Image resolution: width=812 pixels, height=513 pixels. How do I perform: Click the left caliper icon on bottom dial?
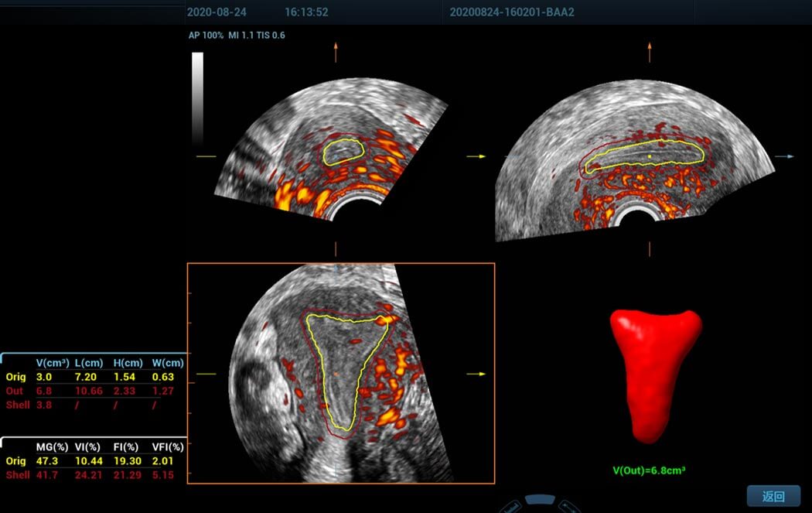tap(511, 507)
